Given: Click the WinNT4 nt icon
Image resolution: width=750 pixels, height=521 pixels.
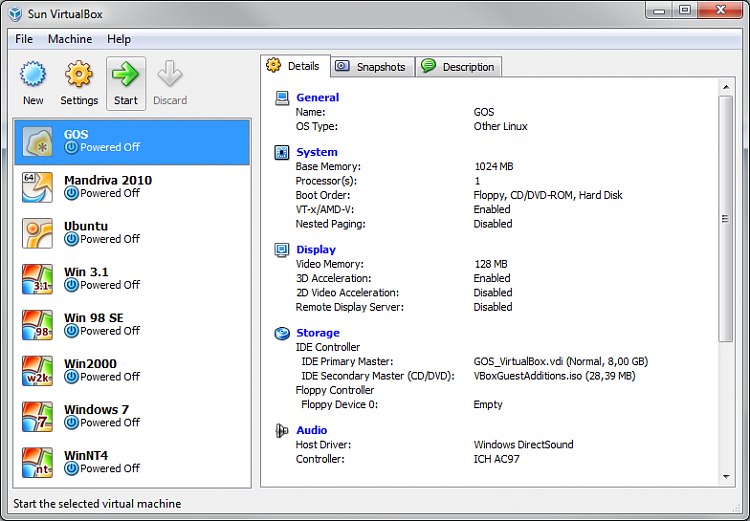Looking at the screenshot, I should 37,463.
